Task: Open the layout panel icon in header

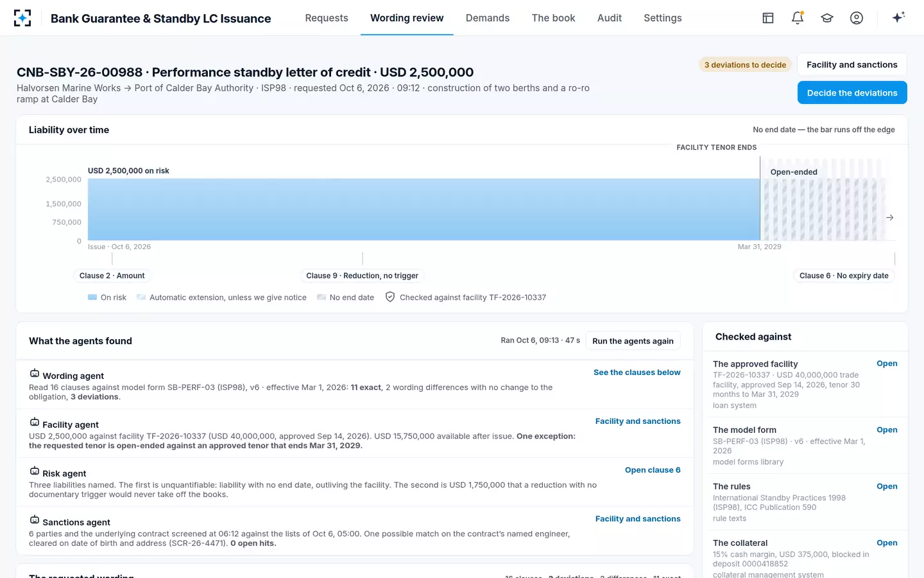Action: 768,18
